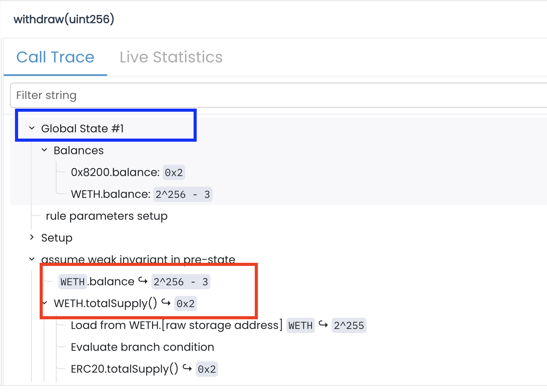Viewport: 547px width, 392px height.
Task: Collapse the Balances tree node
Action: (x=44, y=150)
